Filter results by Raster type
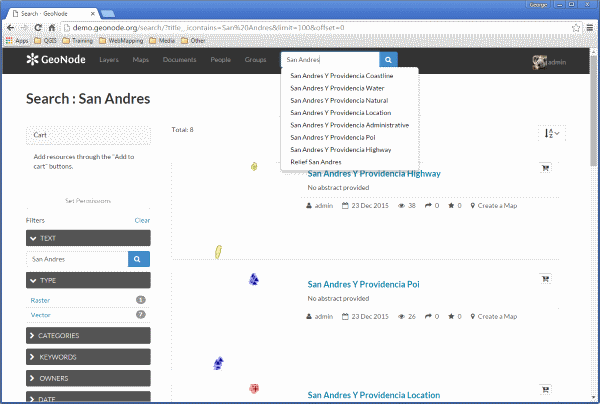Screen dimensions: 600x404 pos(40,300)
